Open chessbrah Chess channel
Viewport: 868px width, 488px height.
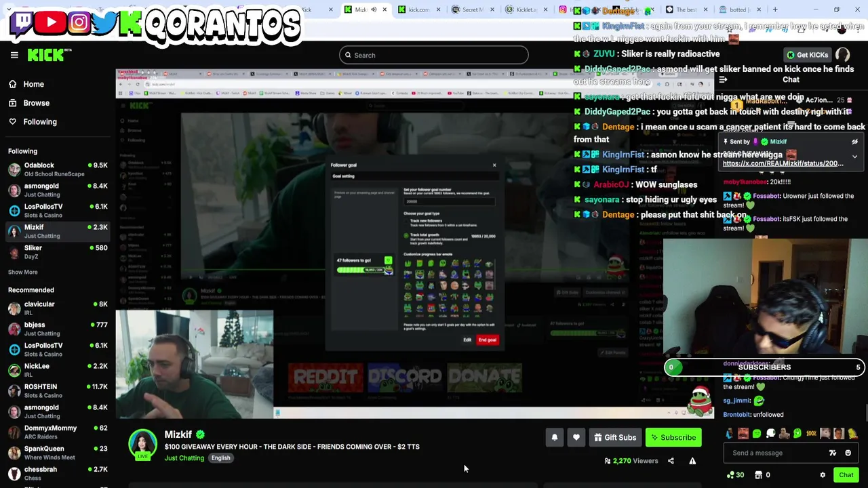coord(58,473)
